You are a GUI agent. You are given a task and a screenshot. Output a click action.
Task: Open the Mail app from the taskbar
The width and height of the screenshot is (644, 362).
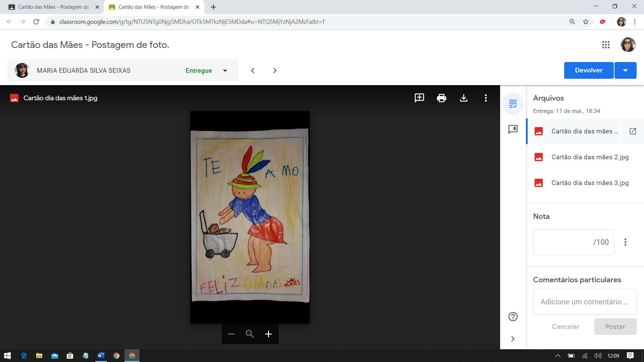point(54,356)
